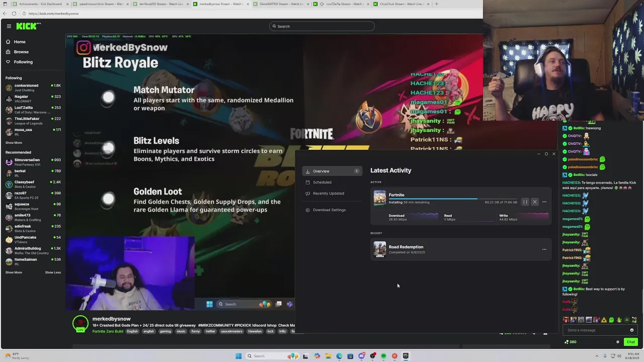
Task: Open adiofreak recommended channel
Action: point(33,228)
